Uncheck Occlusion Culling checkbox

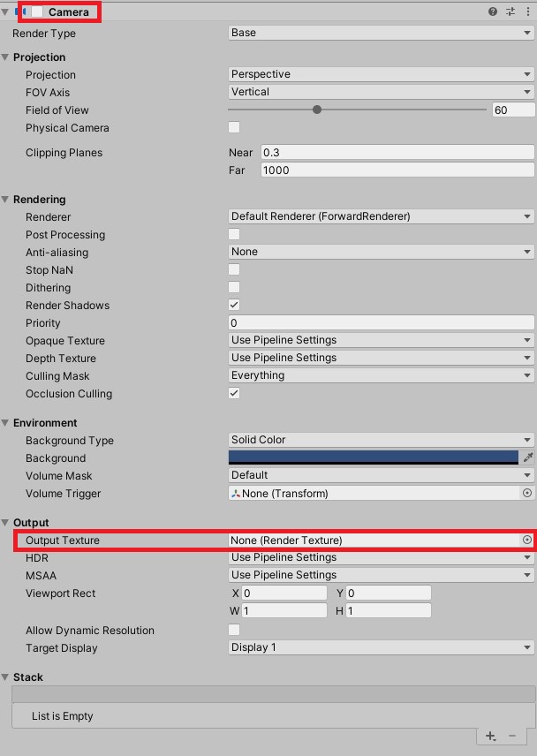click(234, 393)
